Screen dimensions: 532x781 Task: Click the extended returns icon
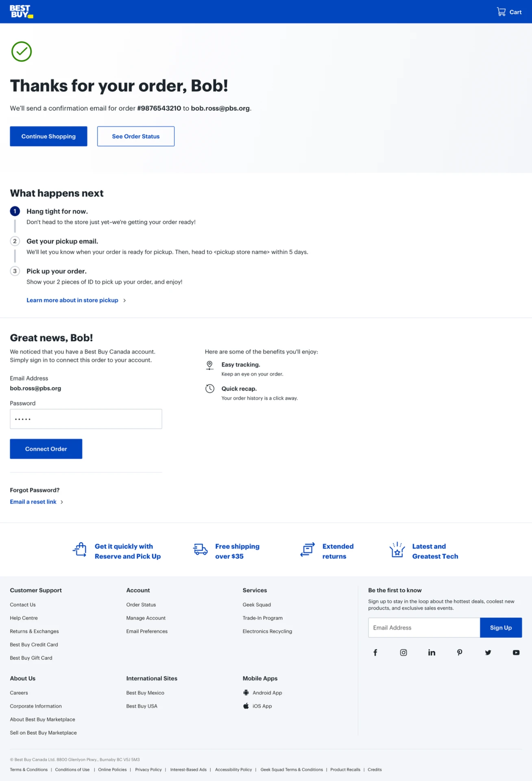307,550
